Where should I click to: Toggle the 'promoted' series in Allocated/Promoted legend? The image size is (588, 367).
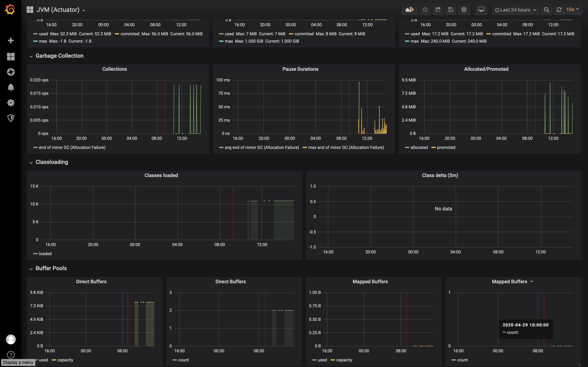[446, 147]
